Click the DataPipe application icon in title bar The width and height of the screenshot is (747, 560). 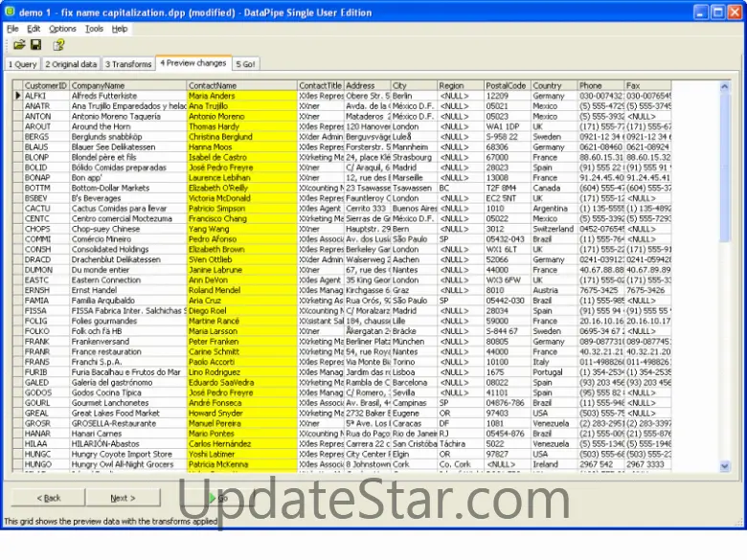click(x=9, y=11)
